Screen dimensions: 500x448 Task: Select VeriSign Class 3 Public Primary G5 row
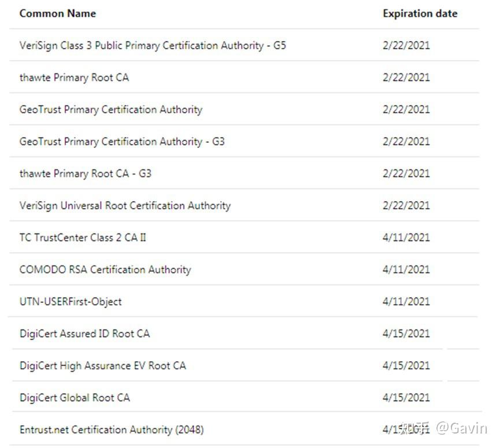[153, 45]
